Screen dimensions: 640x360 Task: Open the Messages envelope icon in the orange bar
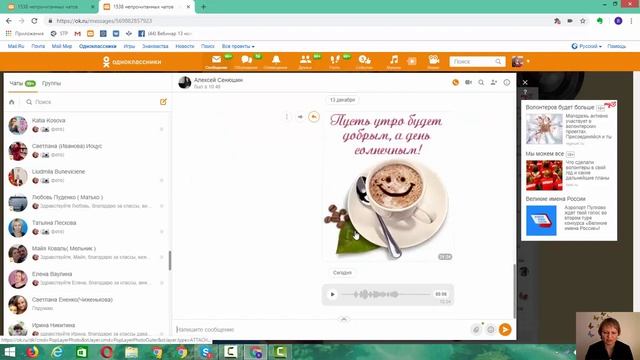click(216, 60)
